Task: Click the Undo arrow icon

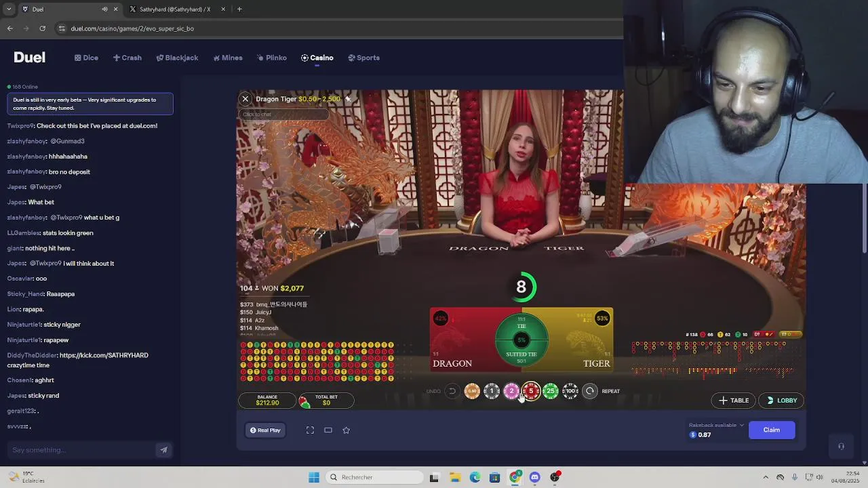Action: pos(452,391)
